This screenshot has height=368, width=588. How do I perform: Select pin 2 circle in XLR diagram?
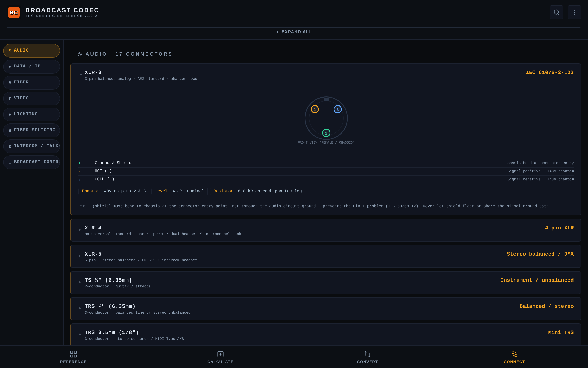coord(315,109)
